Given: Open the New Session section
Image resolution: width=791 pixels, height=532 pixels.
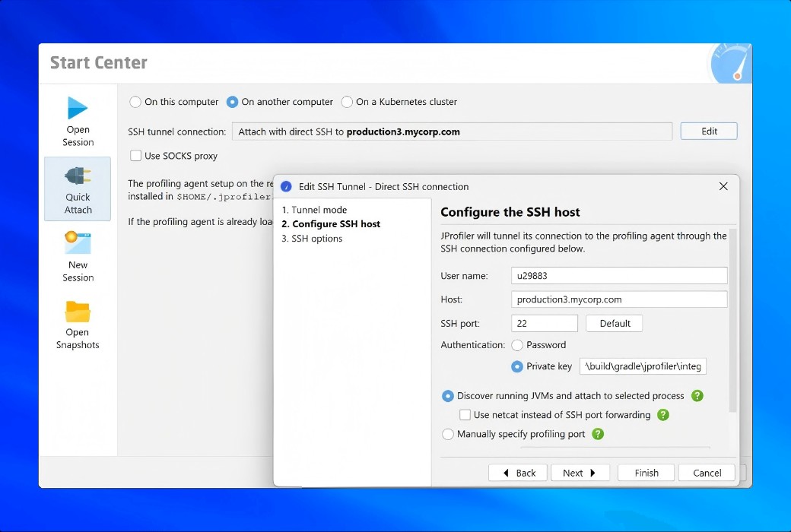Looking at the screenshot, I should click(78, 257).
